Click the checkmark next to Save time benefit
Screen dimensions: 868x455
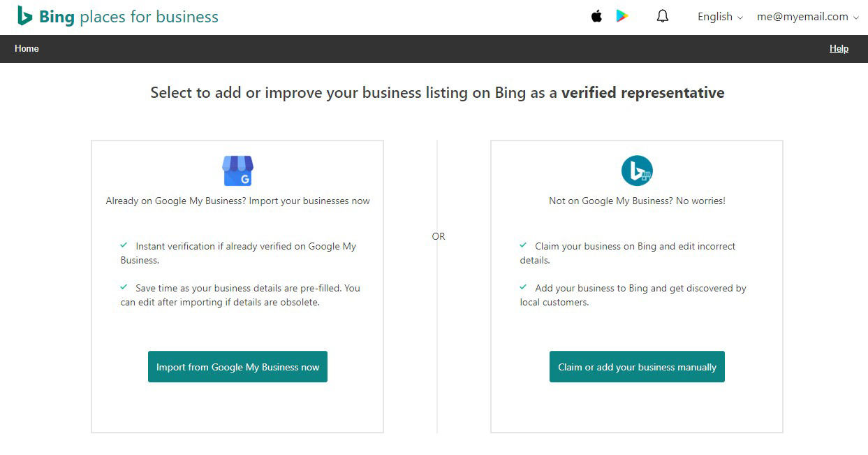pyautogui.click(x=124, y=287)
